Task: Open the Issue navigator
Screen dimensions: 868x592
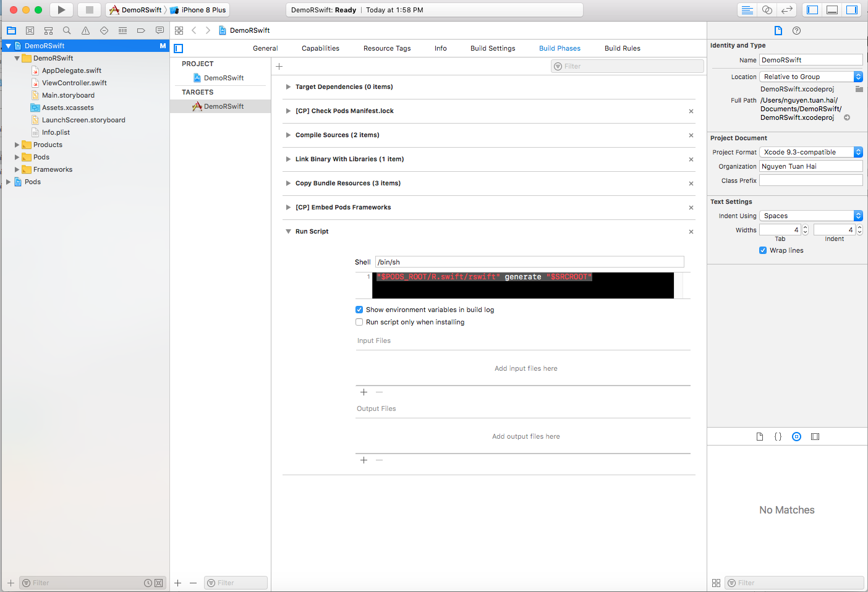Action: (x=85, y=30)
